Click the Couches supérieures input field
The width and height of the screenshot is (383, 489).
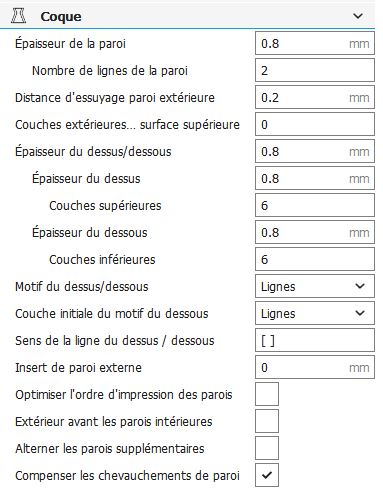(x=315, y=205)
